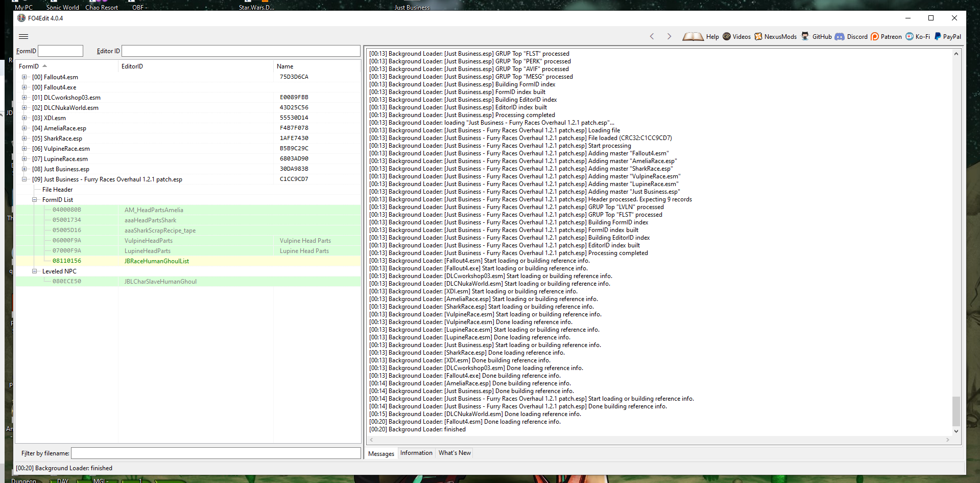Viewport: 980px width, 483px height.
Task: Select record aaaHeadPartsShark
Action: (188, 220)
